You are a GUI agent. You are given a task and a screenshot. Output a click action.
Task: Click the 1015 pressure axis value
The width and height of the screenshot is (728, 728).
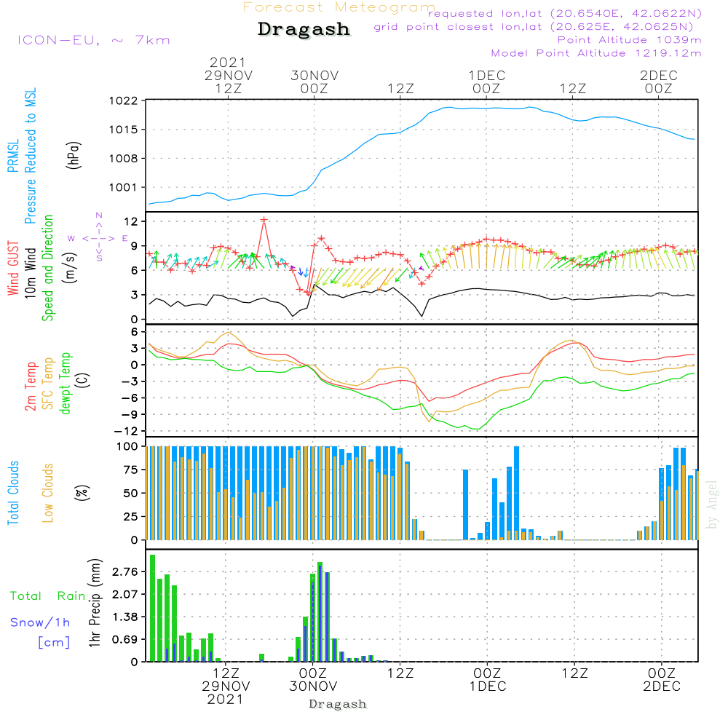(x=124, y=130)
